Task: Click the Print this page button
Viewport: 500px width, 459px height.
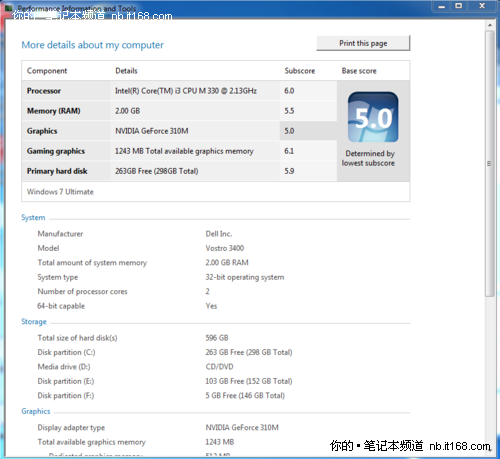Action: pos(363,43)
